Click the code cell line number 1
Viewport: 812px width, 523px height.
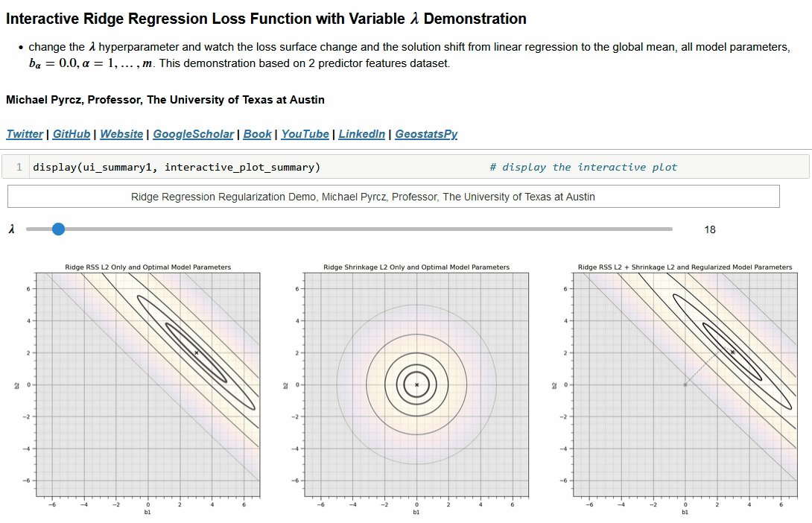19,168
